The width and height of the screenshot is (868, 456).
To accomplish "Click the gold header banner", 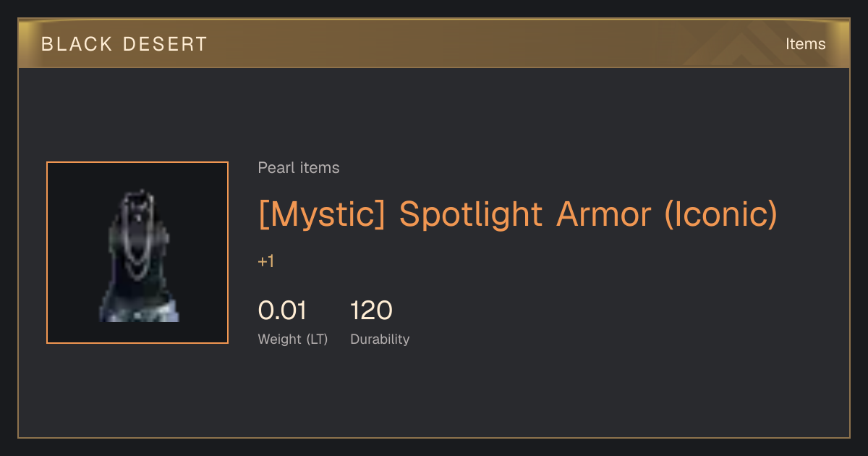I will (434, 43).
